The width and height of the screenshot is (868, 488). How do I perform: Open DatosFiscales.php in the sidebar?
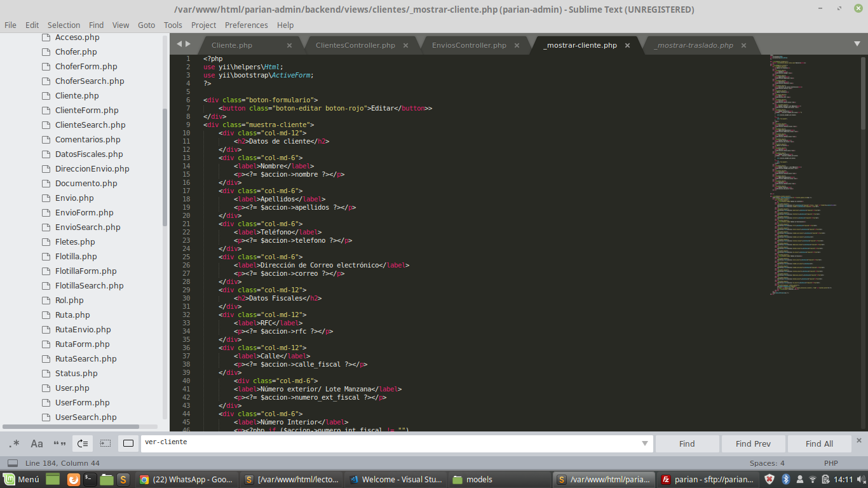(x=89, y=154)
